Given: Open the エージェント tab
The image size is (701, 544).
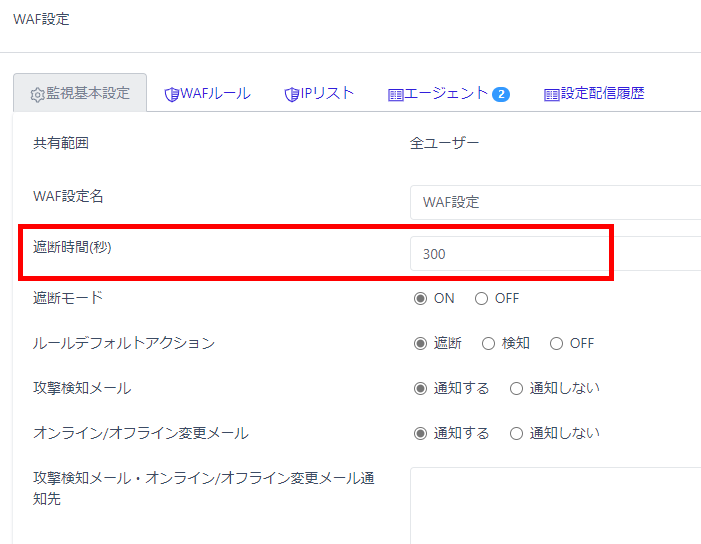Looking at the screenshot, I should click(445, 93).
